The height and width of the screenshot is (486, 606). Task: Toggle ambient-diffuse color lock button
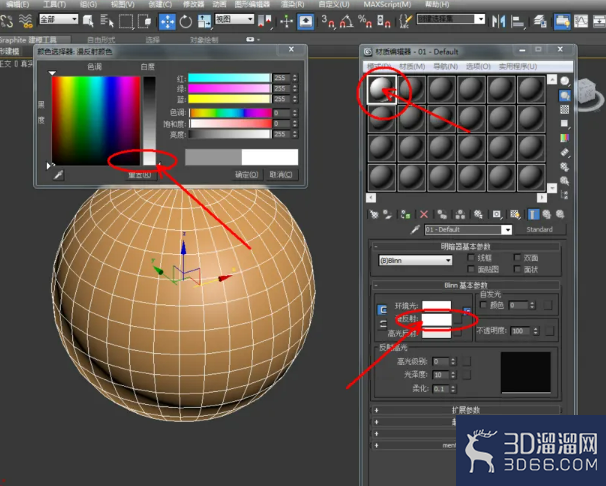point(382,310)
